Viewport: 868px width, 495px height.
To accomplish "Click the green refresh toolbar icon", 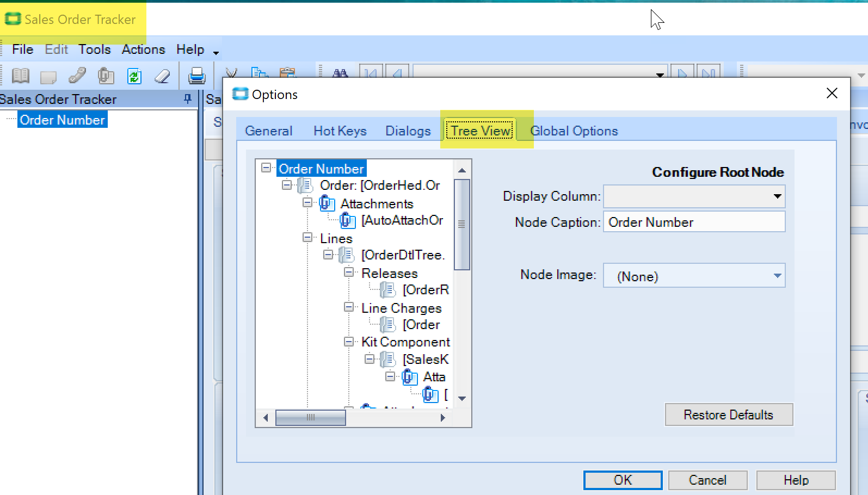I will 134,76.
